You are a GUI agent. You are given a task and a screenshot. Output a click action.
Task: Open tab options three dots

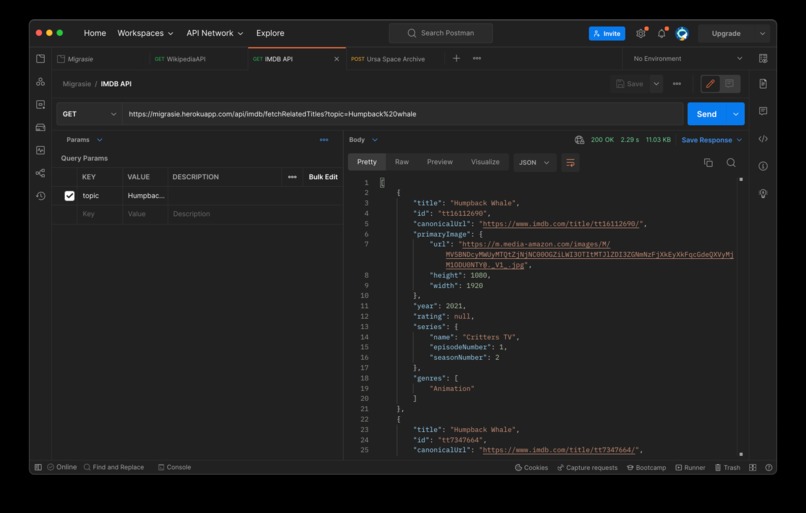tap(477, 59)
